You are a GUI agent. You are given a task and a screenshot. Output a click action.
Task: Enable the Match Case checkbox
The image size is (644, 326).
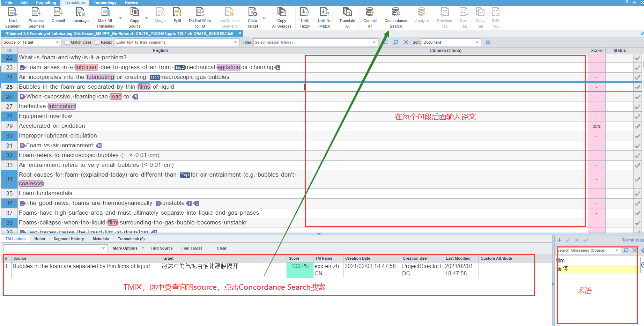tap(67, 42)
